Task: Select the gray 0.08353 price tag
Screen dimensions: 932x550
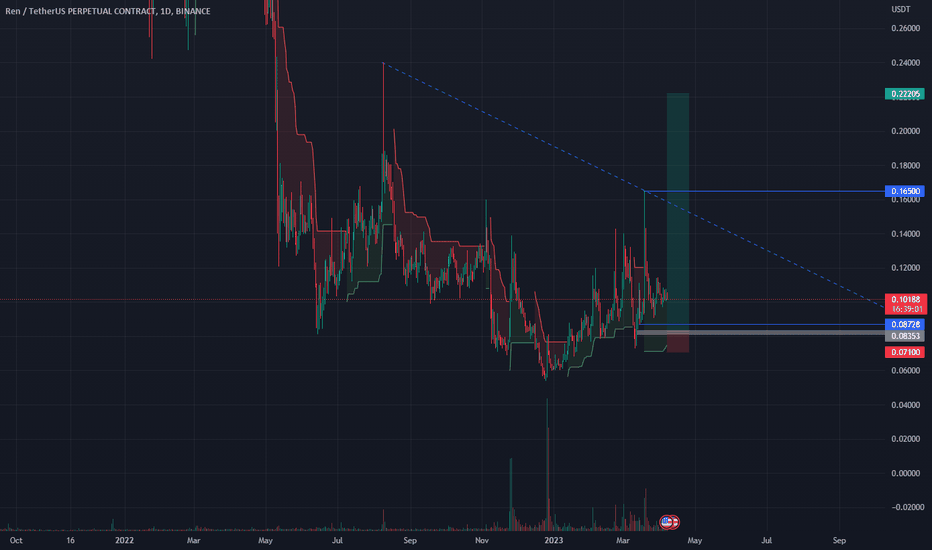Action: click(x=905, y=336)
